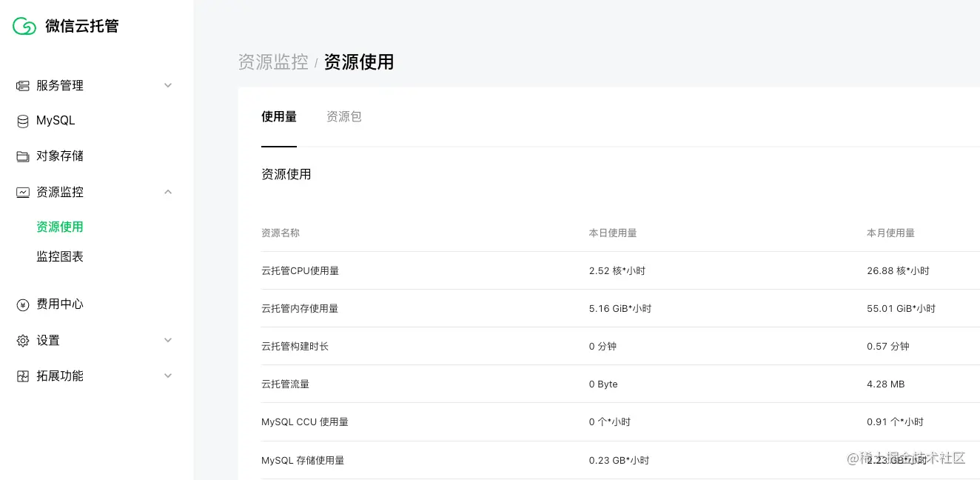980x480 pixels.
Task: Click the 0.57 分钟 monthly value
Action: click(x=888, y=346)
